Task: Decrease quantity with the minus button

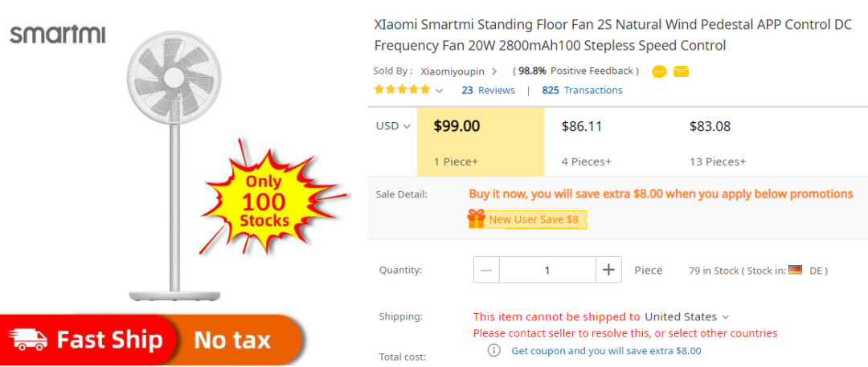Action: pyautogui.click(x=486, y=270)
